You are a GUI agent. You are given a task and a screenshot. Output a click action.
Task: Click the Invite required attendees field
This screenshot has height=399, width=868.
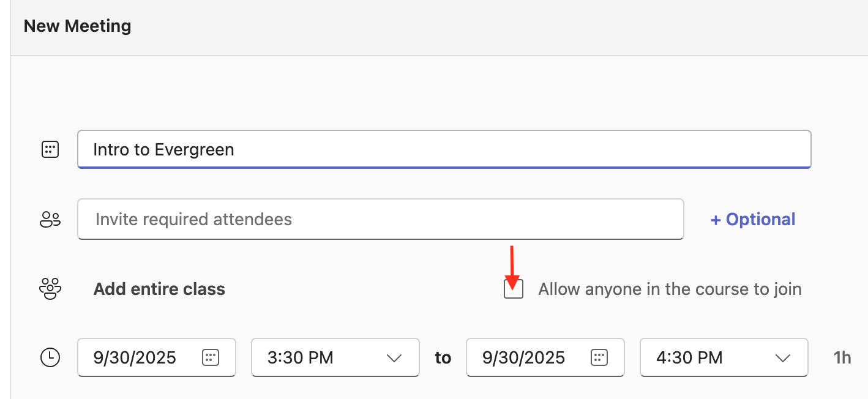[x=380, y=220]
